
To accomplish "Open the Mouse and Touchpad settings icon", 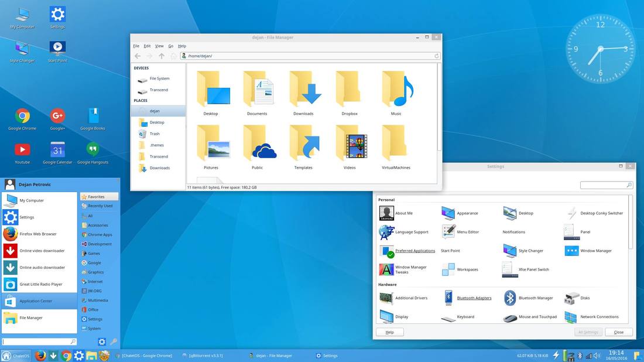I will click(x=509, y=316).
